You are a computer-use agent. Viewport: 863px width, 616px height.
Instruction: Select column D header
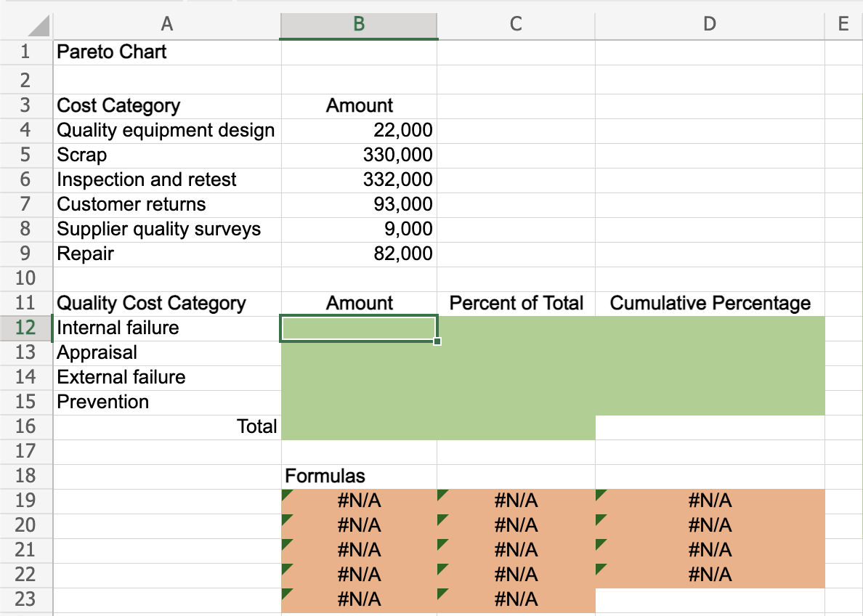point(709,25)
